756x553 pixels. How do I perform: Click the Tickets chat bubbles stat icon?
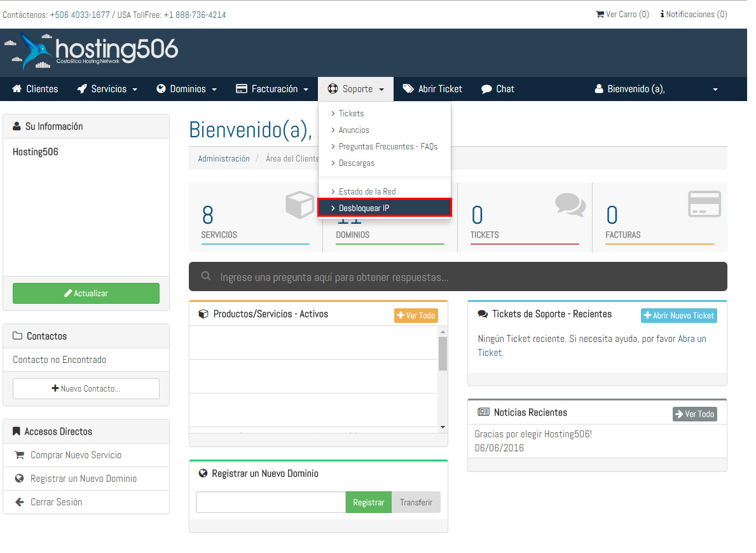[x=570, y=204]
